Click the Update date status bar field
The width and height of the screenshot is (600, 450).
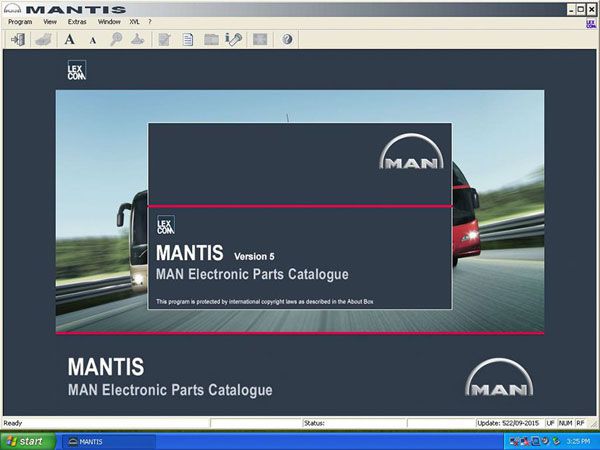[515, 423]
